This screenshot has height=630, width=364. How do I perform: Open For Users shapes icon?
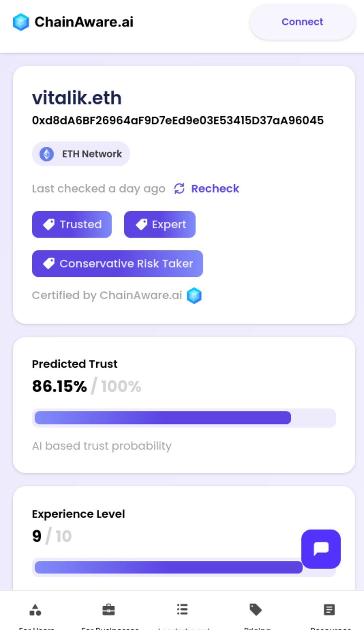pos(35,610)
